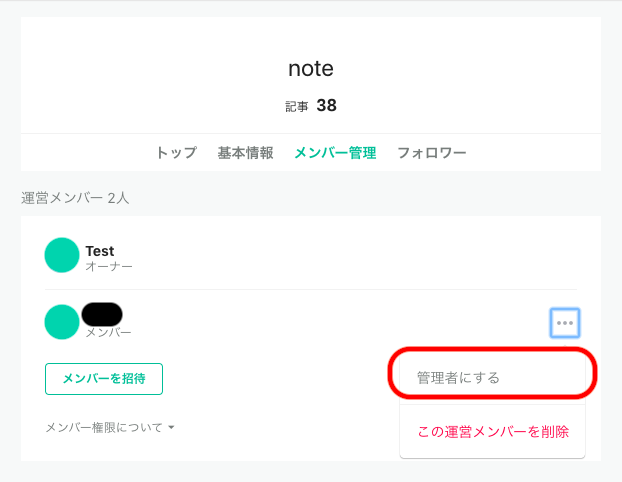Select the メンバー管理 tab
Viewport: 622px width, 482px height.
click(336, 153)
